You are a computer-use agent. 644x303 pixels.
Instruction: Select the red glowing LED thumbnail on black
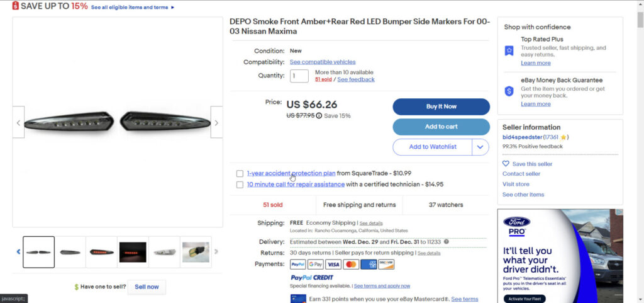pos(133,252)
